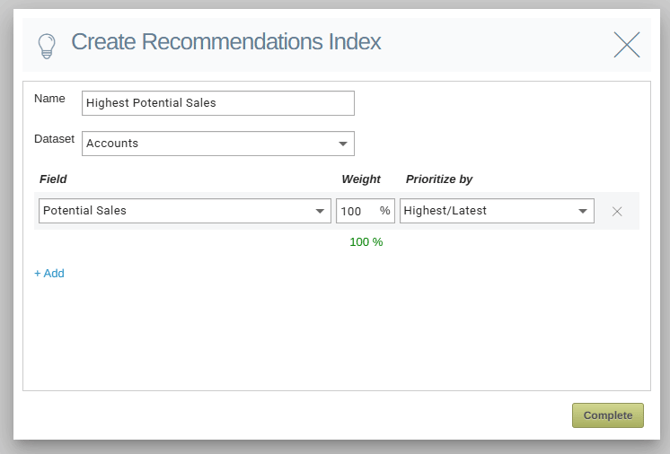Click the Weight column header

point(361,179)
